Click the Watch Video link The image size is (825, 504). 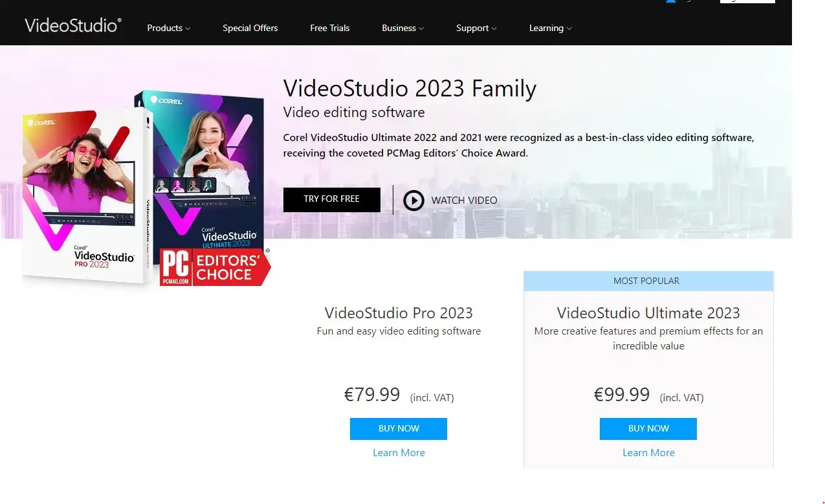(464, 201)
